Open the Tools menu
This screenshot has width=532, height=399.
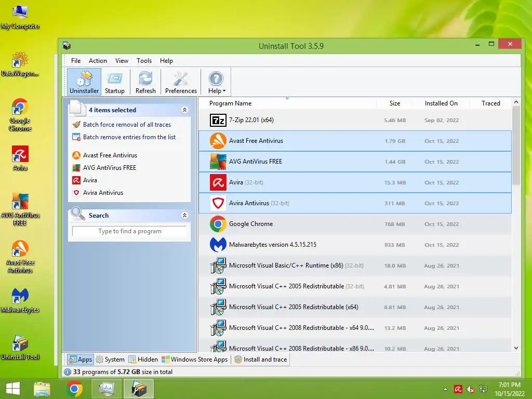[144, 61]
